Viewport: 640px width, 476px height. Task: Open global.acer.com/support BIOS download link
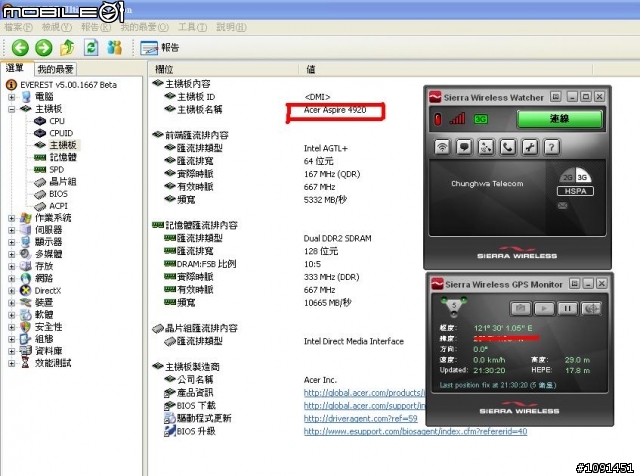pos(364,406)
